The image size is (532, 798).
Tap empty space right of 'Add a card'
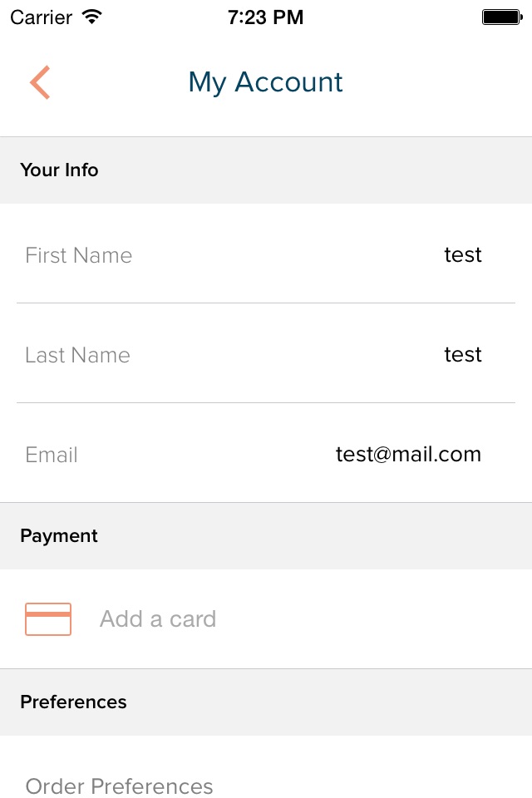(372, 618)
